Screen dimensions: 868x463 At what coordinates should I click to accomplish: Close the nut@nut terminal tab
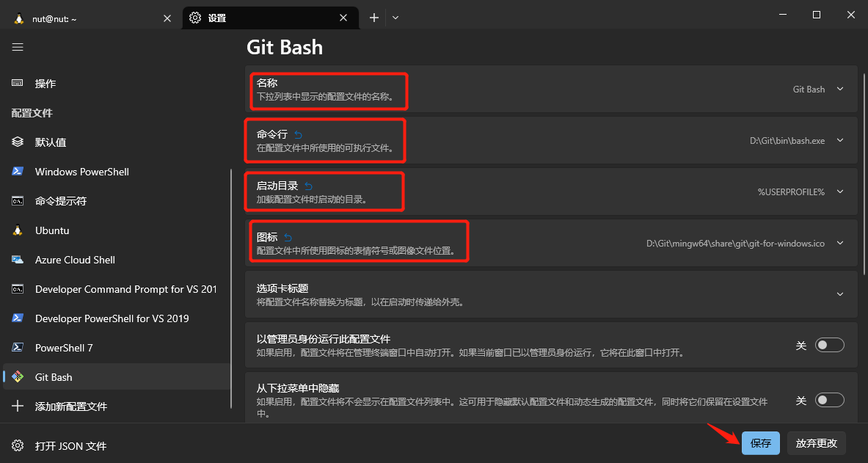click(x=167, y=18)
